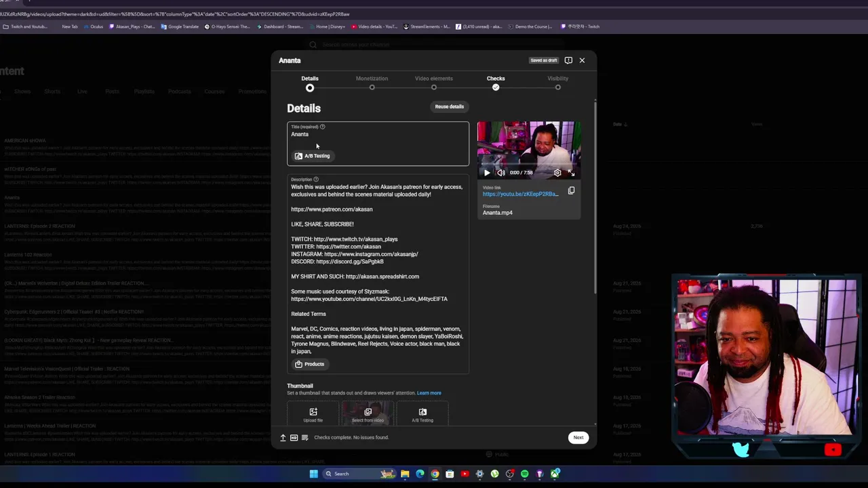Close the Ananta upload dialog
This screenshot has height=488, width=868.
tap(582, 60)
